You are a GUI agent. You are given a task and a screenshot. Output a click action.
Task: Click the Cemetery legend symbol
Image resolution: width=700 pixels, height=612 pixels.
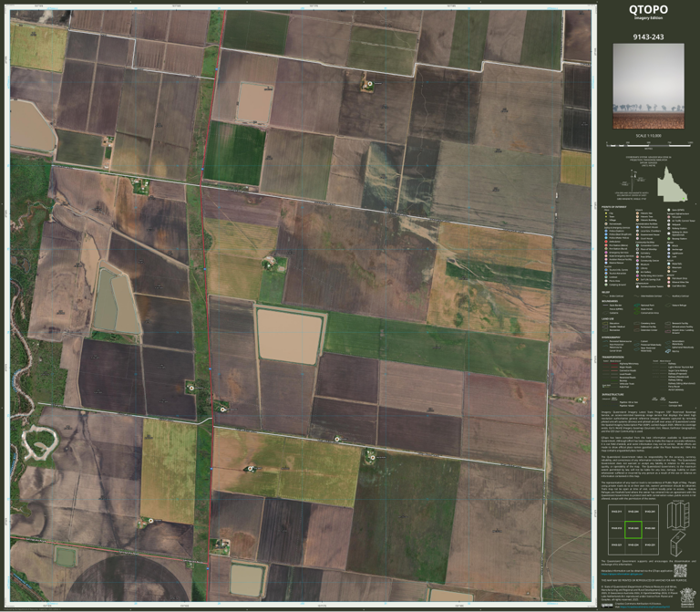coord(637,253)
